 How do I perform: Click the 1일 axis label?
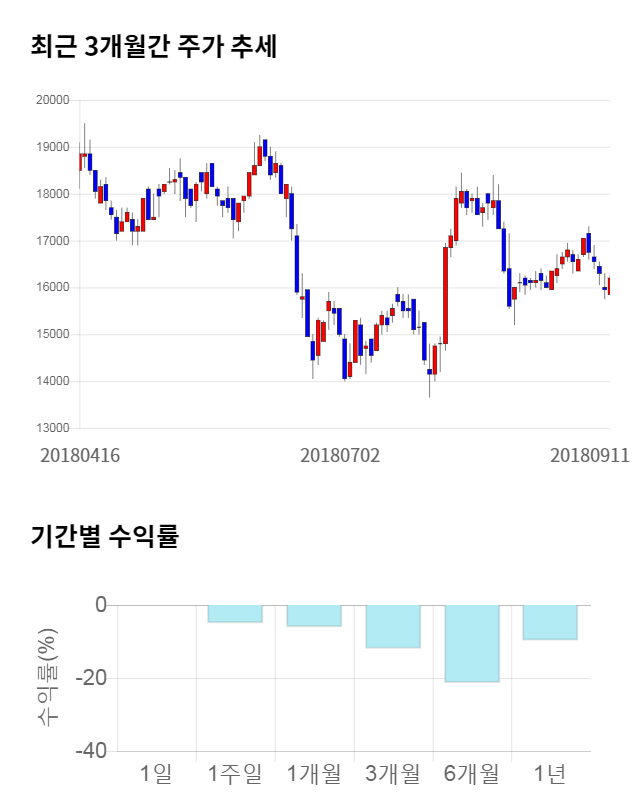pos(156,773)
